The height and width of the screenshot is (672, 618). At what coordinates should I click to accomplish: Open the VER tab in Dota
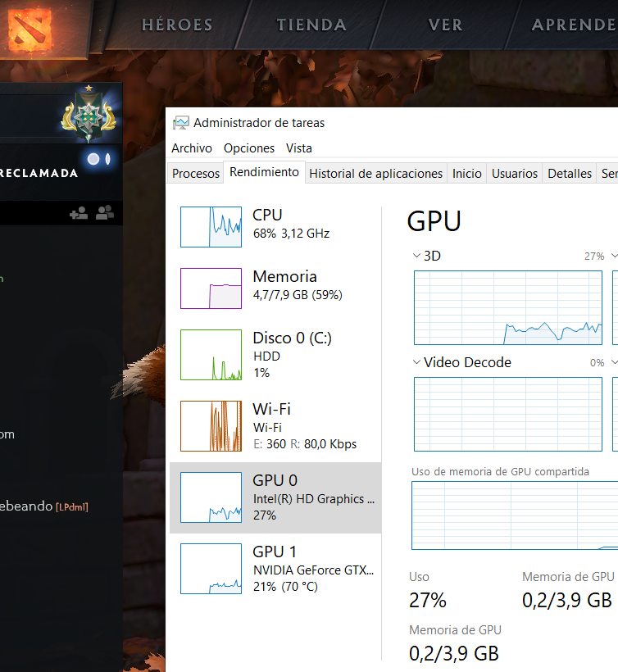tap(445, 25)
